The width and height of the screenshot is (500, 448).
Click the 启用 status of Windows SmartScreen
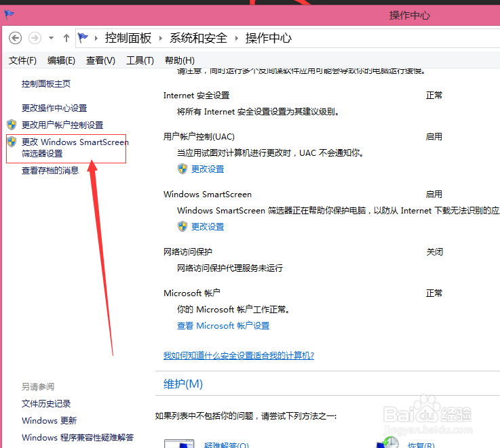click(434, 194)
